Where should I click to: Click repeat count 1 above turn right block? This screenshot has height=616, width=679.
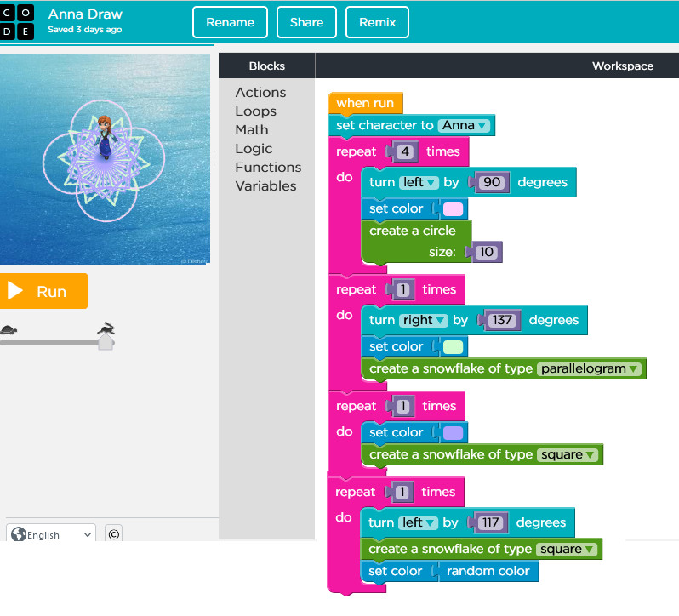pos(402,289)
